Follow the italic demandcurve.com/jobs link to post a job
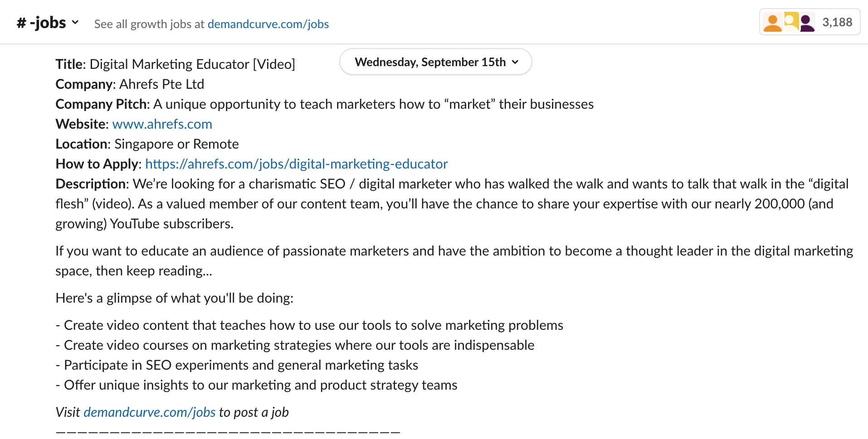Image resolution: width=868 pixels, height=439 pixels. [149, 412]
